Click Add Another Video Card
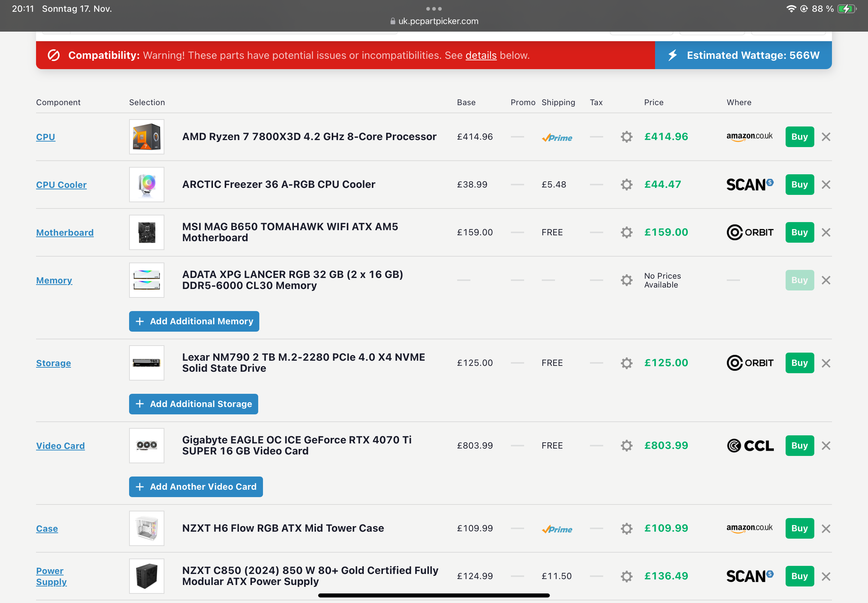 [196, 487]
